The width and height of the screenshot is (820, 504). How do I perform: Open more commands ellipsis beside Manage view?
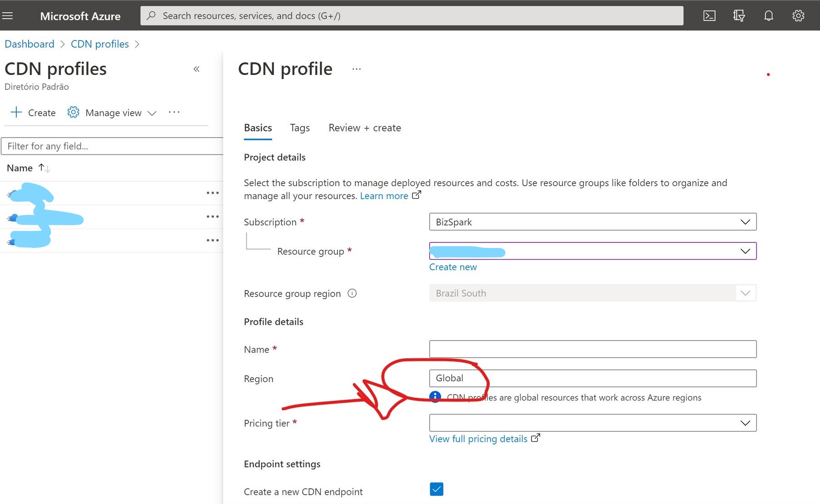point(174,112)
